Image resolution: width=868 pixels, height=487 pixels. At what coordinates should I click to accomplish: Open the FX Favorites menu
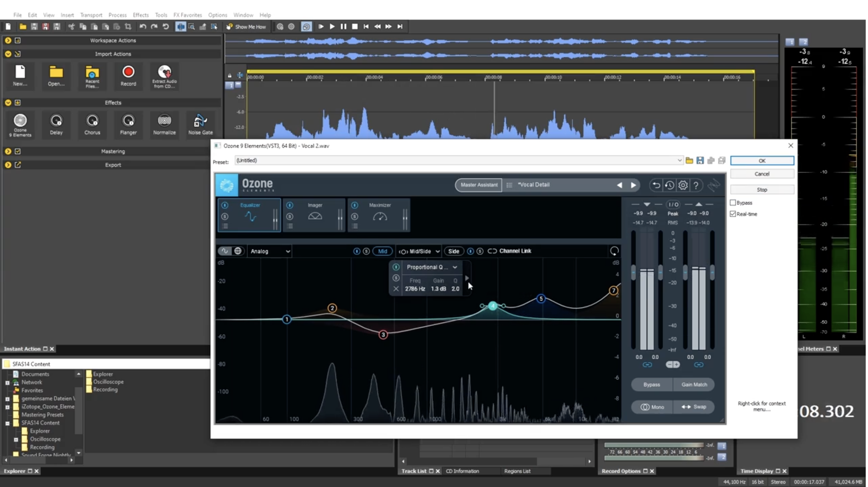tap(187, 15)
